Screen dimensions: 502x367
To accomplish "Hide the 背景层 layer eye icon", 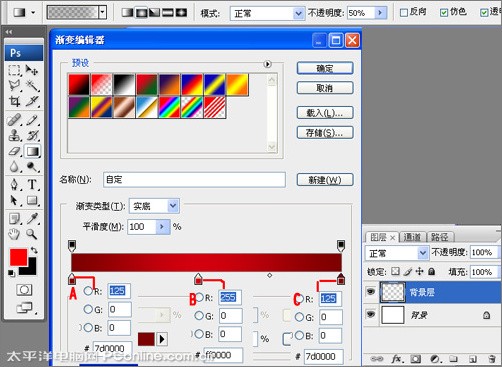I will (370, 292).
